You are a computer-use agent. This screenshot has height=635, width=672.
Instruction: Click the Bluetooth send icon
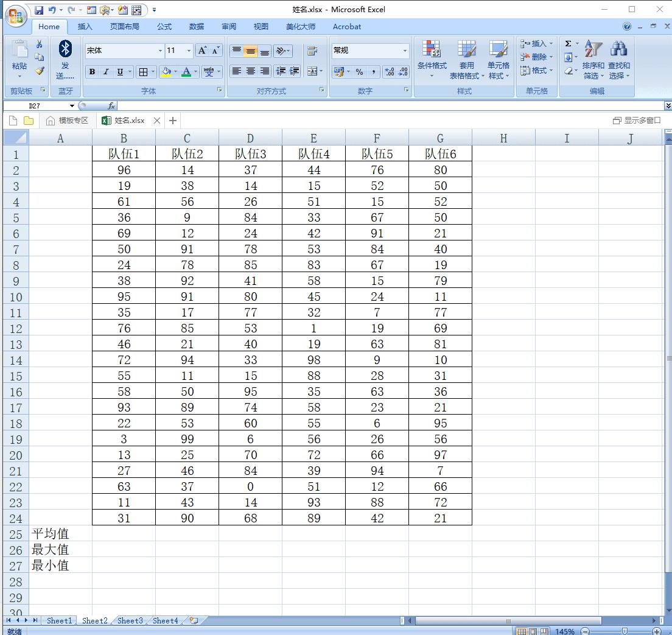65,50
